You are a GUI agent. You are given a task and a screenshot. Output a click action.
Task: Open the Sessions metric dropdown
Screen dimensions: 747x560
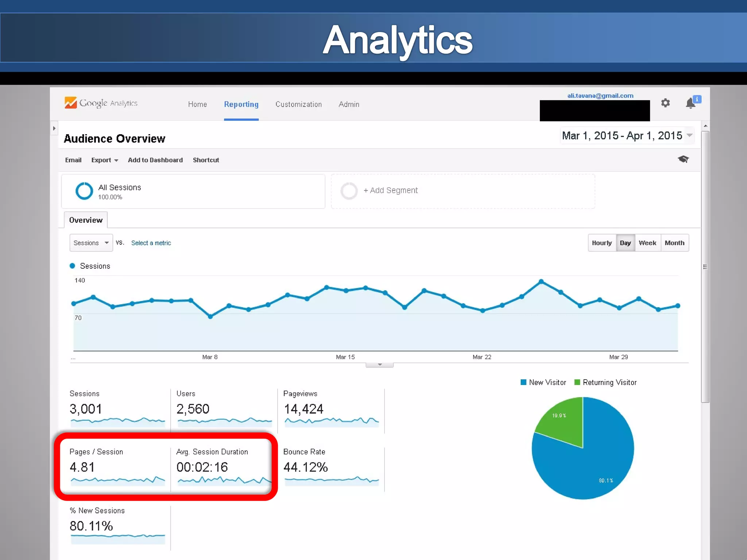click(91, 243)
